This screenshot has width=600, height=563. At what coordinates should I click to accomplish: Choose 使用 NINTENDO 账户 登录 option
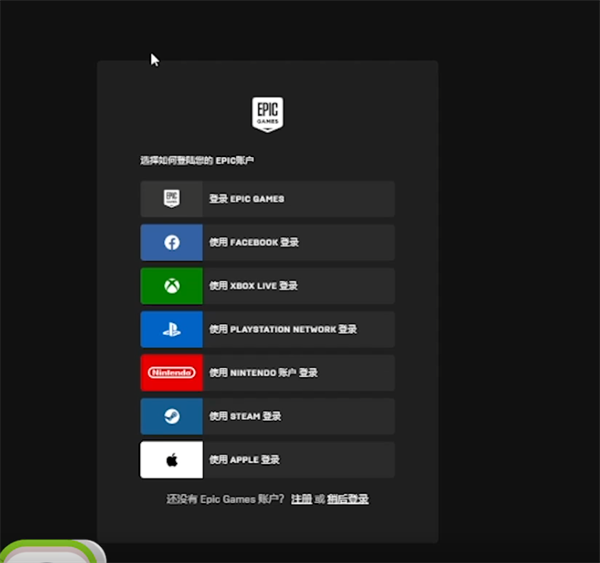[x=267, y=373]
